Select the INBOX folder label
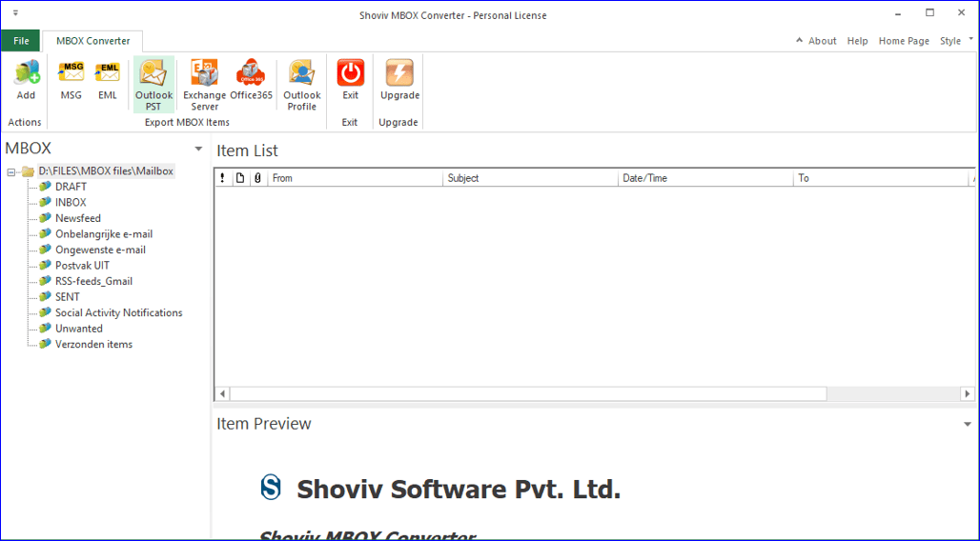Image resolution: width=980 pixels, height=541 pixels. point(71,202)
